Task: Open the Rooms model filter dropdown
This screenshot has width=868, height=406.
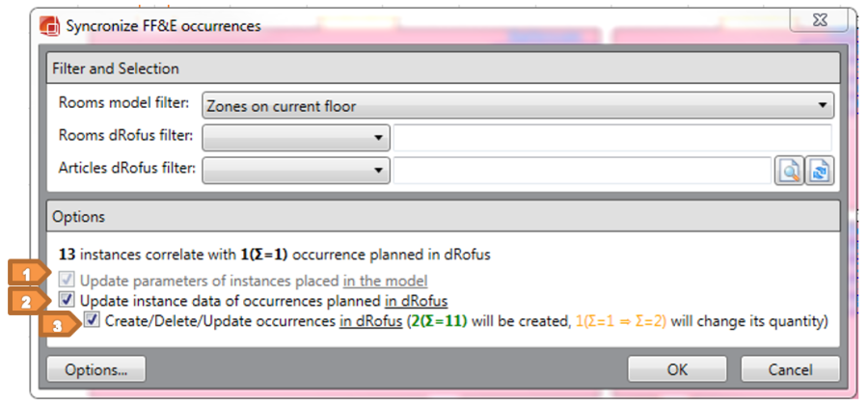Action: coord(517,104)
